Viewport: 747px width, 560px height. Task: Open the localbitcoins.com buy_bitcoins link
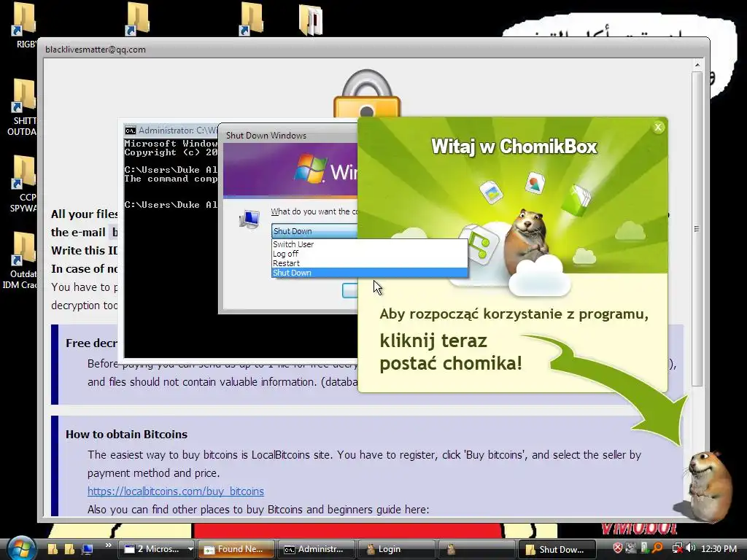tap(175, 491)
